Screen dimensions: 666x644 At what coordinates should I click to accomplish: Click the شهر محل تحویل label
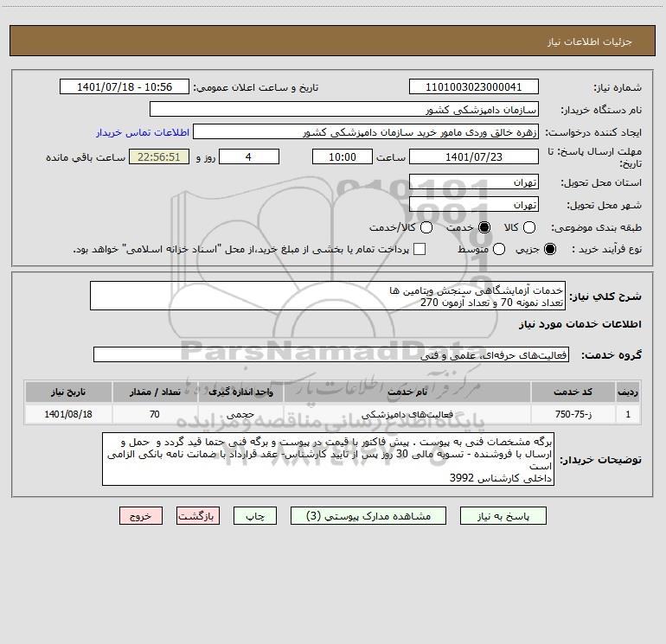(605, 206)
